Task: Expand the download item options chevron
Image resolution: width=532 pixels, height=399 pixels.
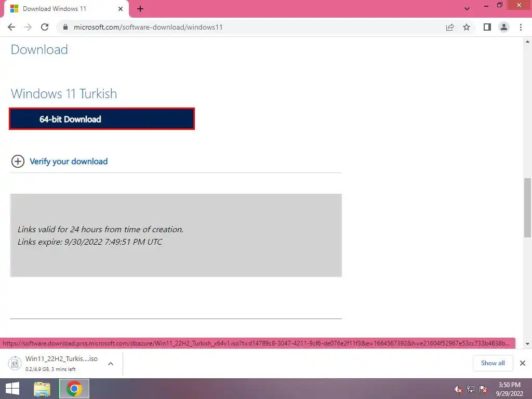Action: (111, 364)
